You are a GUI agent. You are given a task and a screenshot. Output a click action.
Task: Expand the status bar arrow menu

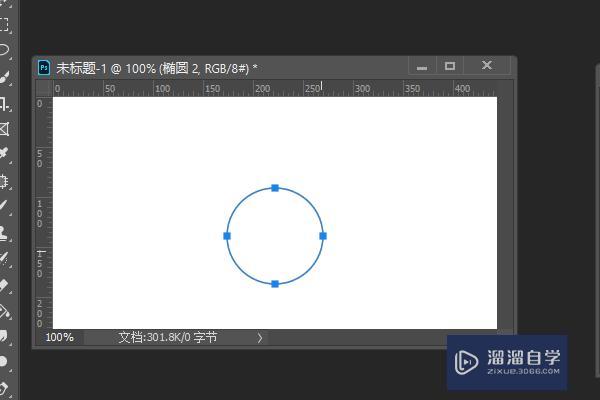coord(260,338)
